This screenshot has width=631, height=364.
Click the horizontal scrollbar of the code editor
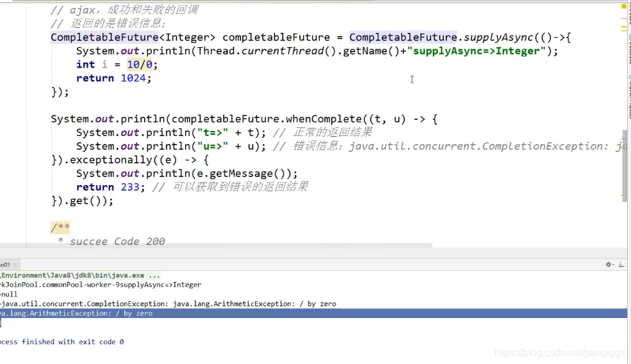pos(216,245)
